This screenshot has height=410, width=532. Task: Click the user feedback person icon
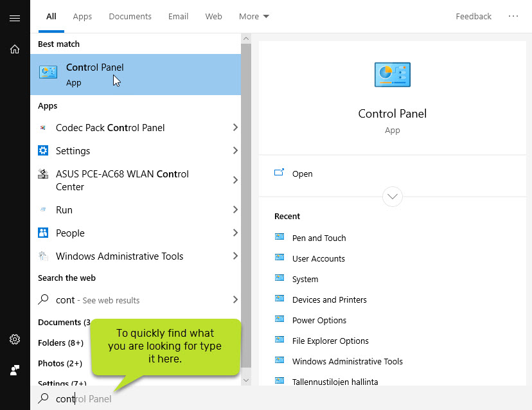click(14, 370)
